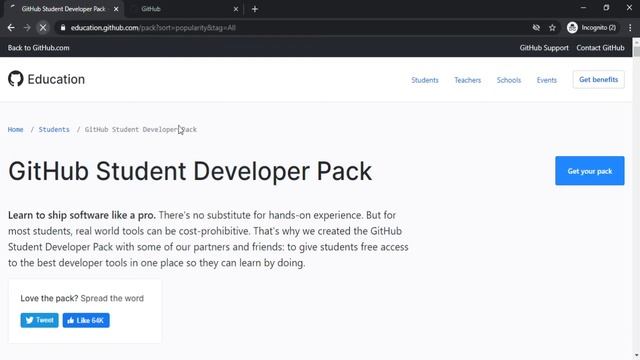
Task: Click the third-party cookies blocked eye icon
Action: (536, 28)
